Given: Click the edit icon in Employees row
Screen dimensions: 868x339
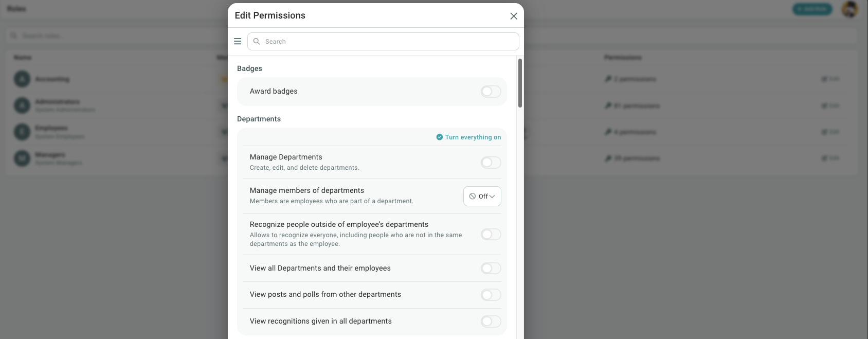Looking at the screenshot, I should coord(824,132).
